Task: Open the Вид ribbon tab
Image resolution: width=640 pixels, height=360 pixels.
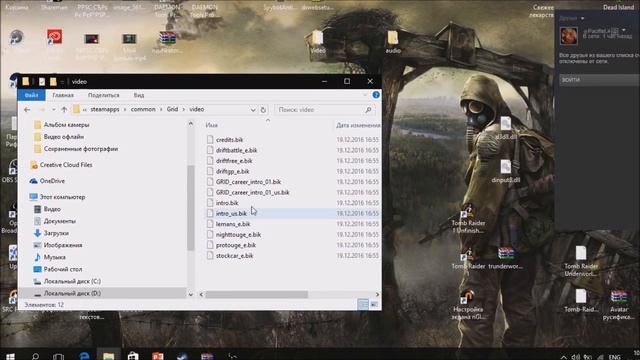Action: (139, 95)
